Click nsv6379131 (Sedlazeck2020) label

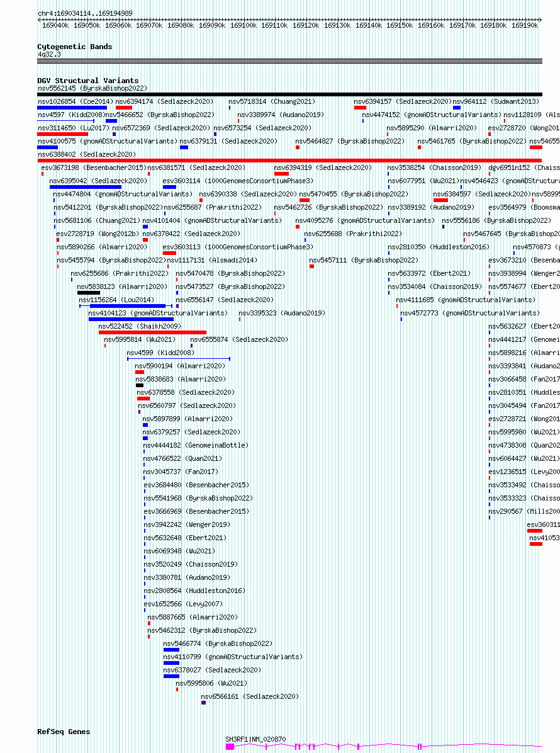coord(228,141)
